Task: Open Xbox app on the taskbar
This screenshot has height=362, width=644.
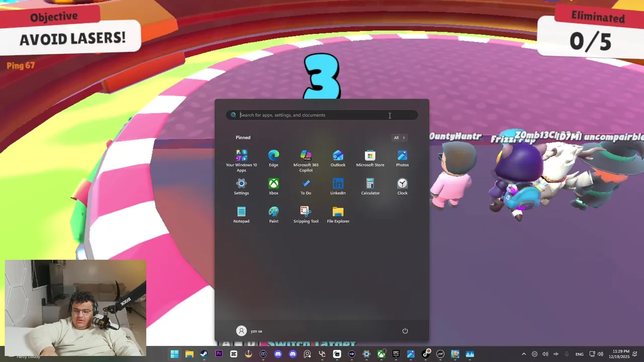Action: coord(381,354)
